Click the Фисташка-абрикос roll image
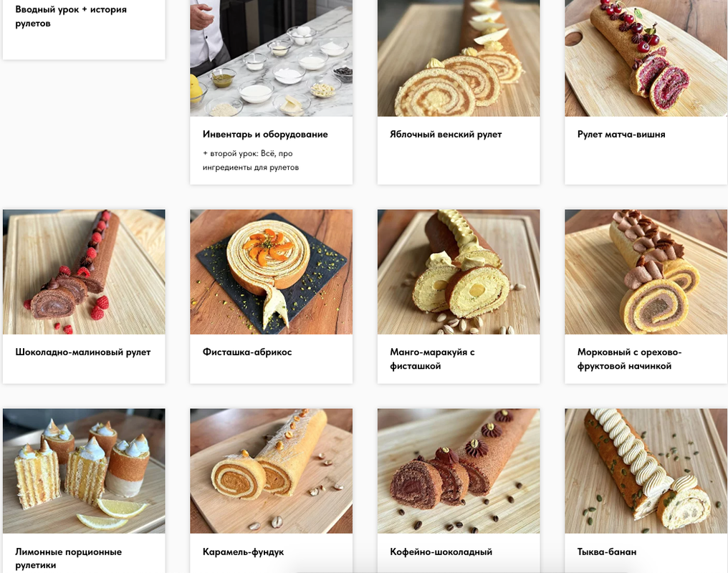Screen dimensions: 728x573 click(271, 272)
